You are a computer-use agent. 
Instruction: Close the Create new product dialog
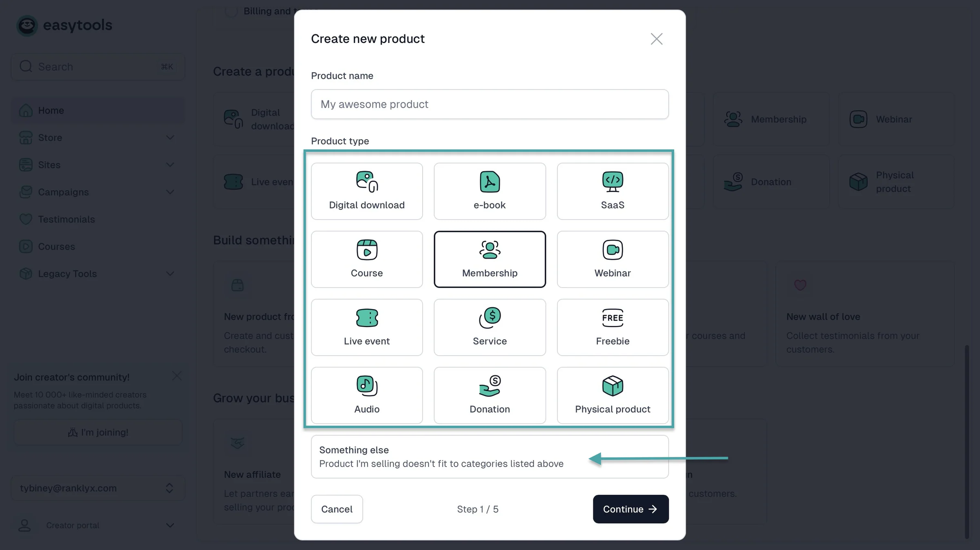[656, 39]
